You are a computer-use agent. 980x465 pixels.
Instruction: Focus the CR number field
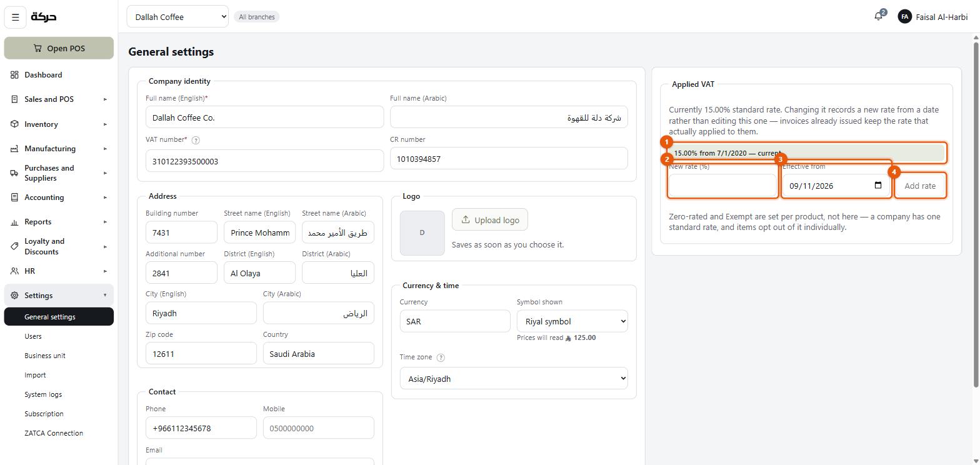coord(509,159)
